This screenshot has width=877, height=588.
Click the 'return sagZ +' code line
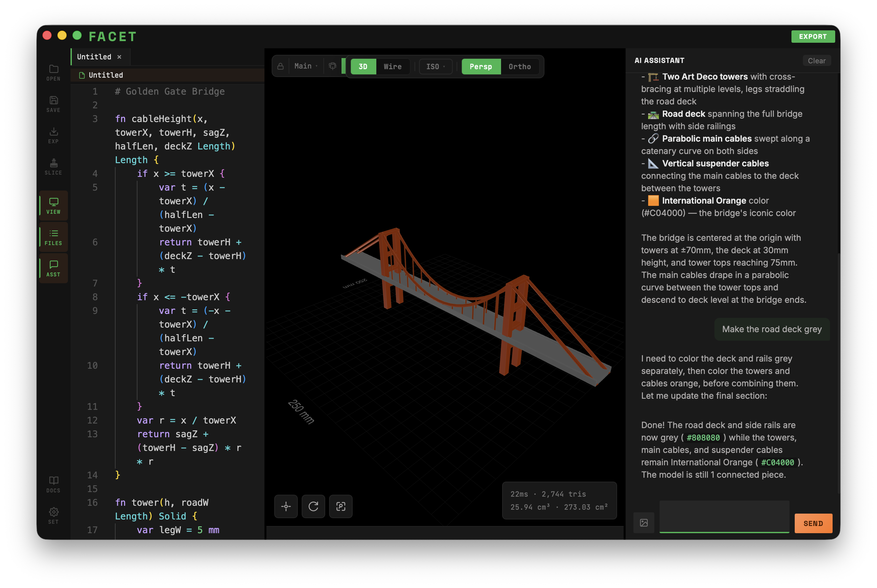tap(173, 434)
